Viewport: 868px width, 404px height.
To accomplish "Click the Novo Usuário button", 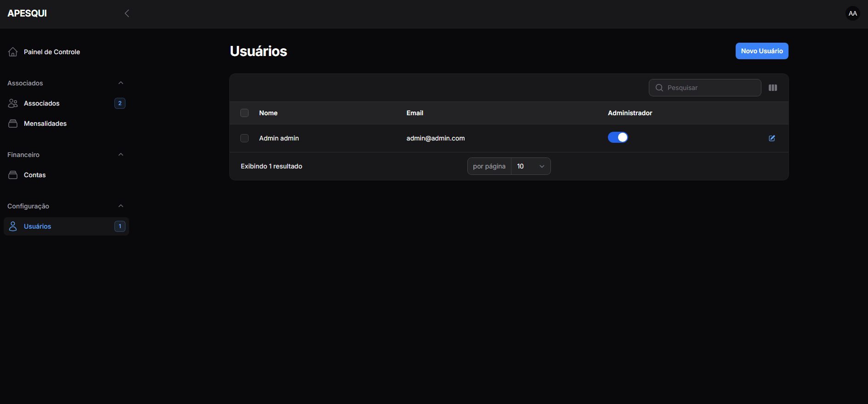I will click(x=761, y=51).
